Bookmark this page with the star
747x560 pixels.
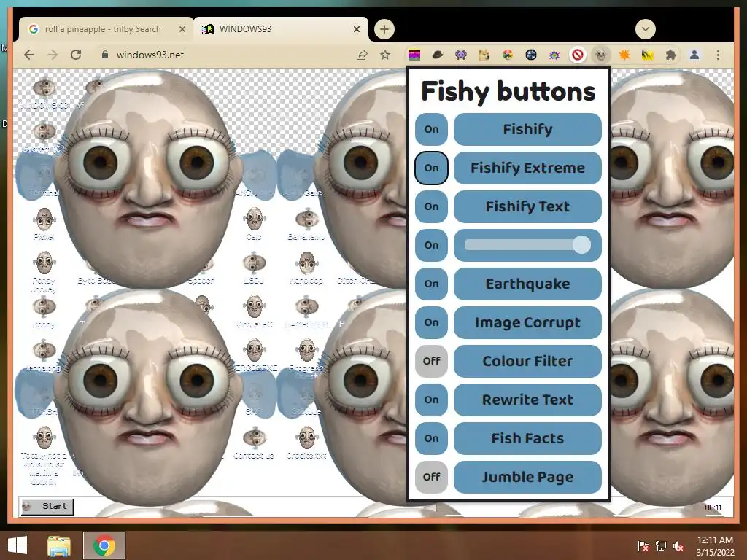tap(385, 55)
